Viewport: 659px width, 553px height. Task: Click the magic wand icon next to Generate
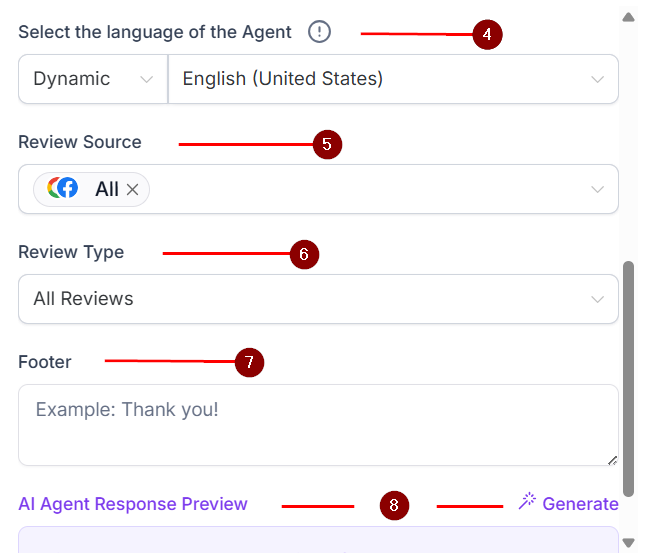tap(527, 502)
